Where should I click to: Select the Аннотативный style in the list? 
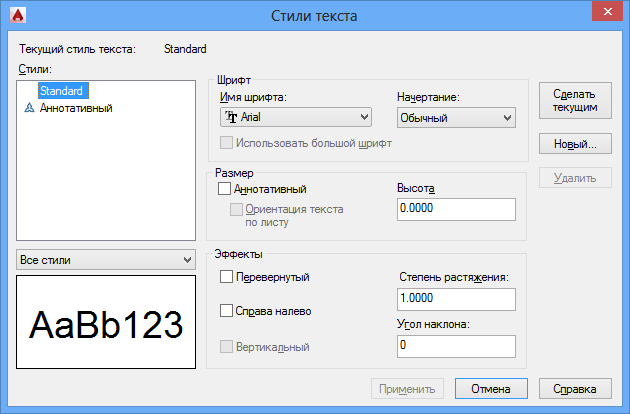tap(76, 108)
